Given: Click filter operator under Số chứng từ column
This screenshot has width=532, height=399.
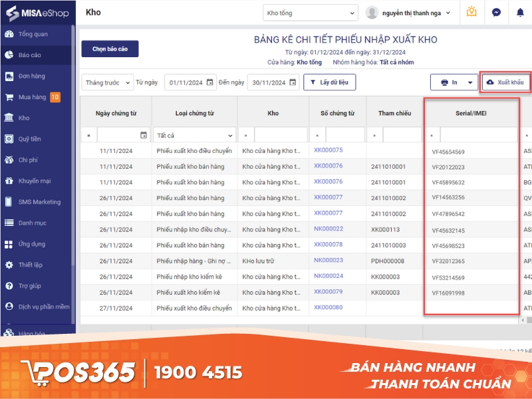Looking at the screenshot, I should (318, 136).
